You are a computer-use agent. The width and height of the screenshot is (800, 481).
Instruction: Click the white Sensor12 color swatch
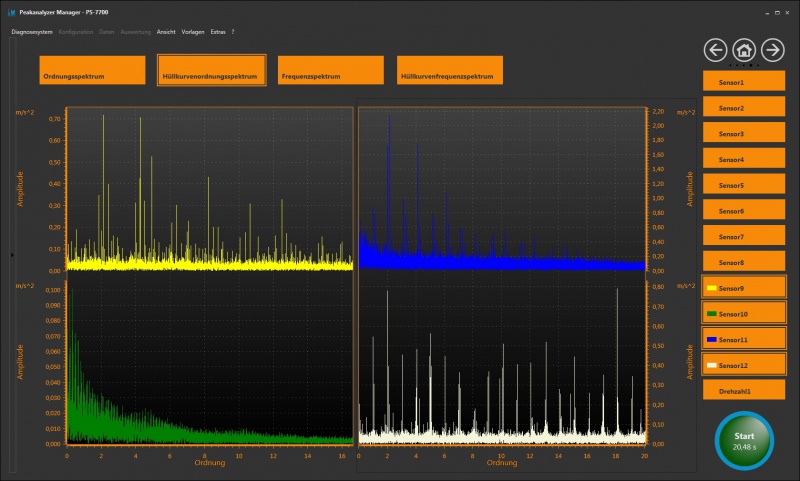(x=711, y=366)
